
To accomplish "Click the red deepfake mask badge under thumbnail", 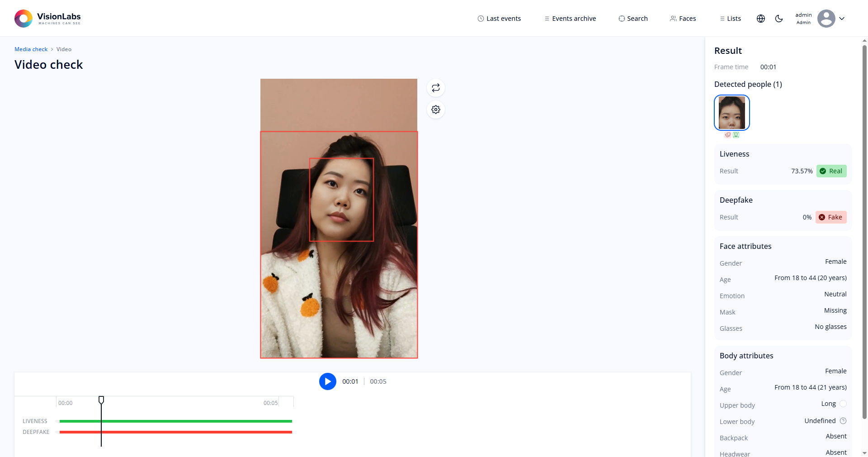I will [x=727, y=135].
